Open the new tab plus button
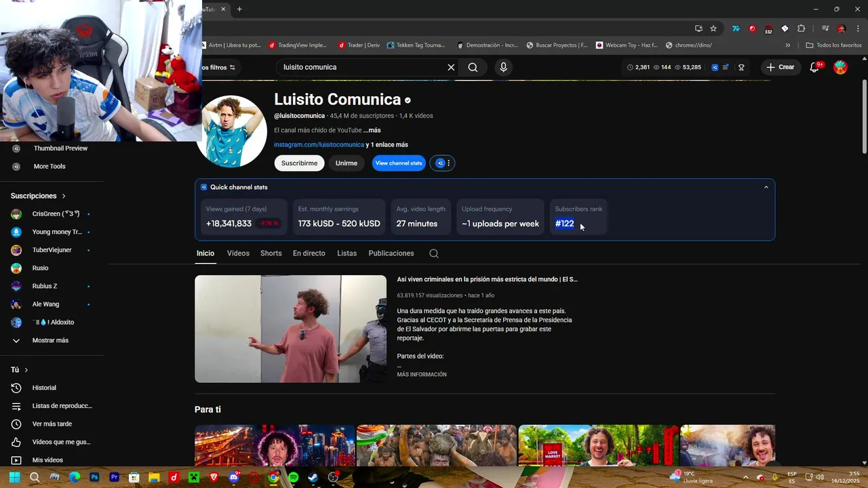 click(239, 9)
